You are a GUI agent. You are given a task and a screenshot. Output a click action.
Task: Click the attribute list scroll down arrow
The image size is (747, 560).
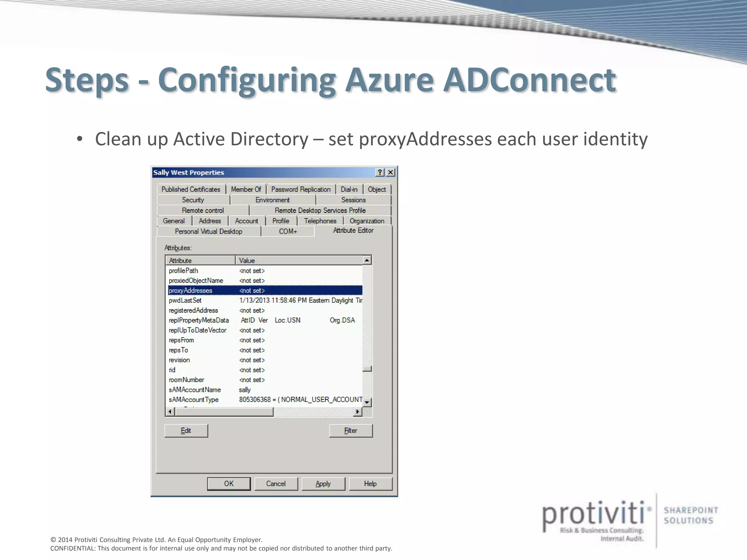tap(367, 402)
